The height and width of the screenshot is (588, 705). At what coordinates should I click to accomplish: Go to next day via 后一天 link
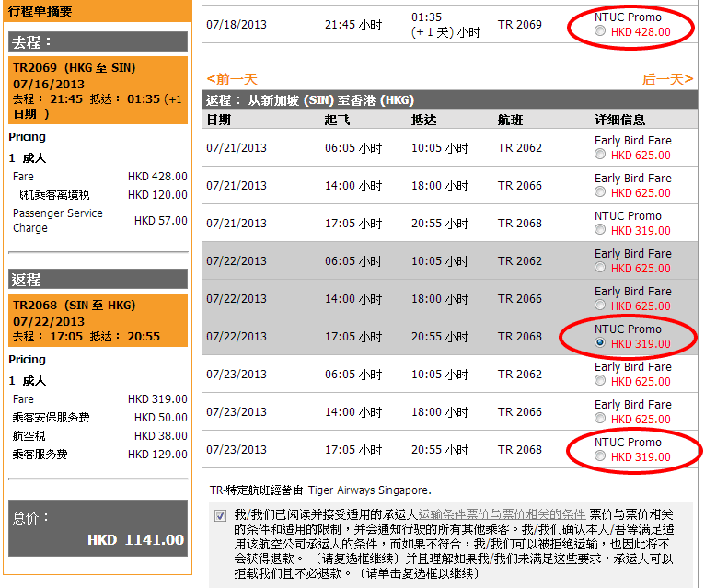click(667, 79)
